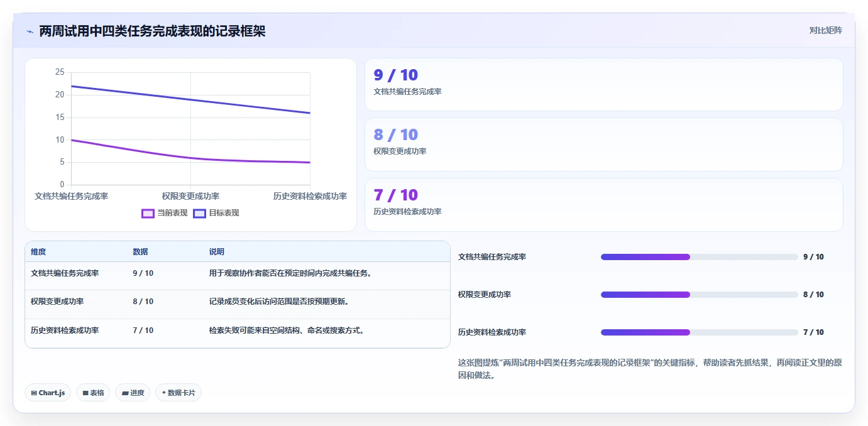Click description 记录成员变化后访问范围是否按预期更新
Viewport: 868px width, 426px height.
coord(279,302)
